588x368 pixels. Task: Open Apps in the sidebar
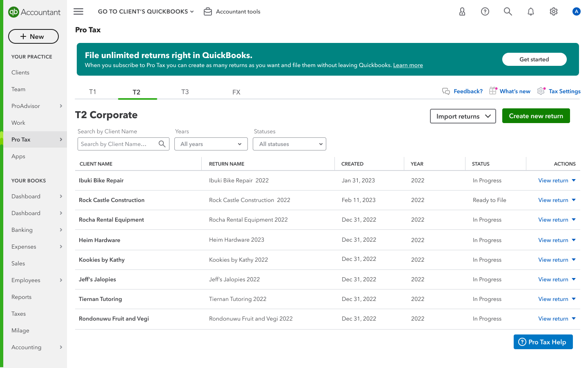[x=18, y=156]
